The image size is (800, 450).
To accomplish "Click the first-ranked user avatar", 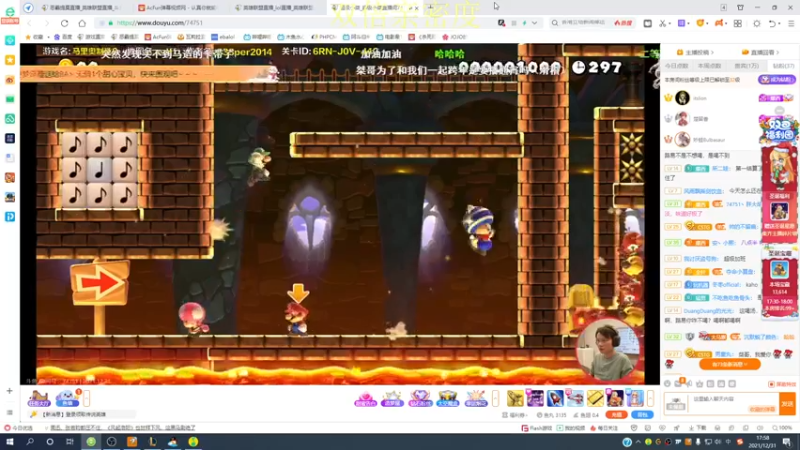I will [682, 97].
